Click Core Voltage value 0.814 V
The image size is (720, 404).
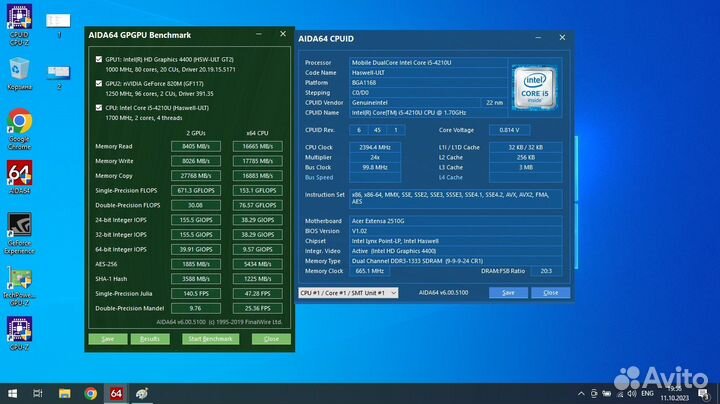tap(509, 130)
